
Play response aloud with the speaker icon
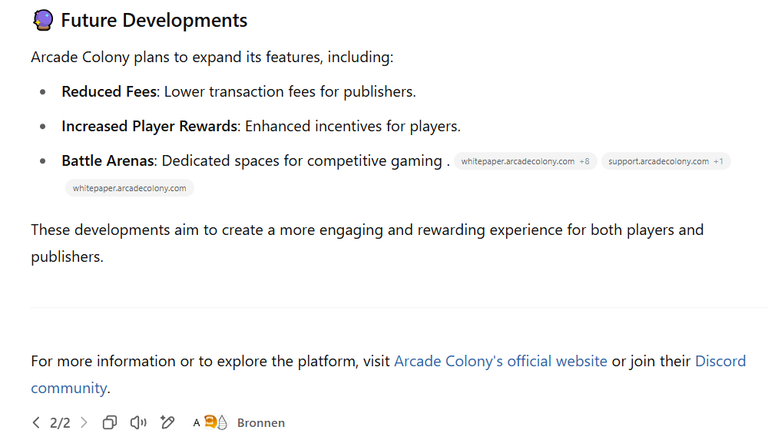click(x=138, y=422)
